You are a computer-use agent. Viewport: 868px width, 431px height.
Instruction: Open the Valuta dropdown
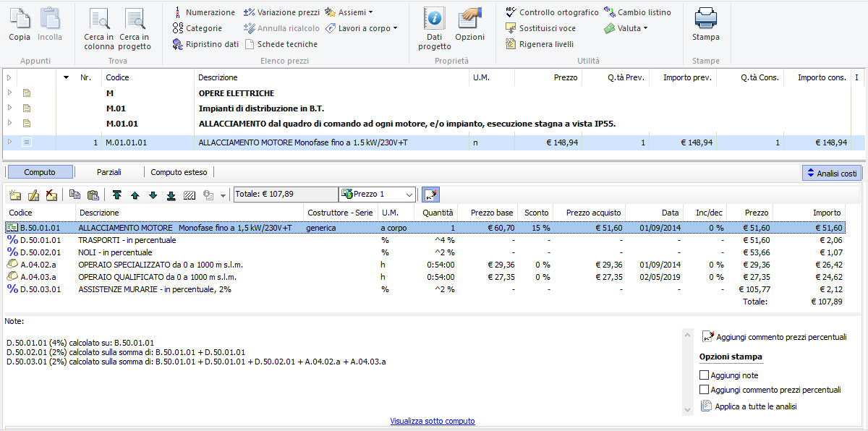(x=626, y=28)
